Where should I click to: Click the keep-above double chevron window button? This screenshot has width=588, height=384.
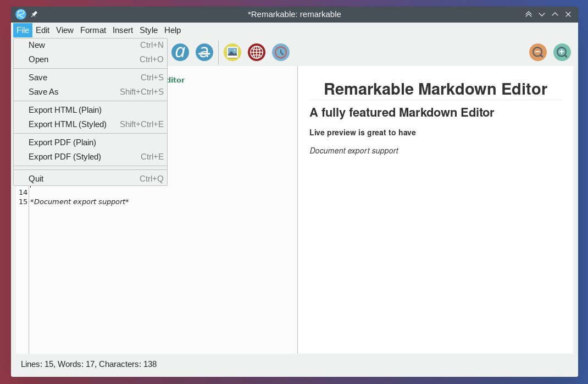[529, 14]
